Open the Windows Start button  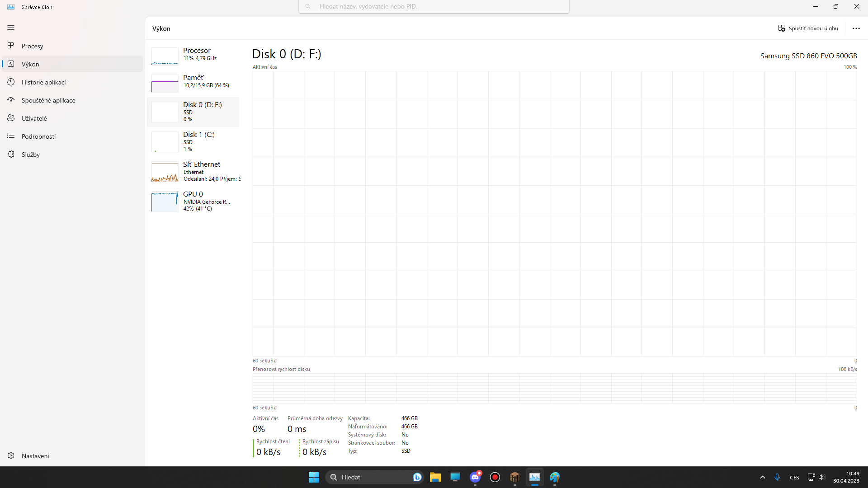pyautogui.click(x=314, y=477)
